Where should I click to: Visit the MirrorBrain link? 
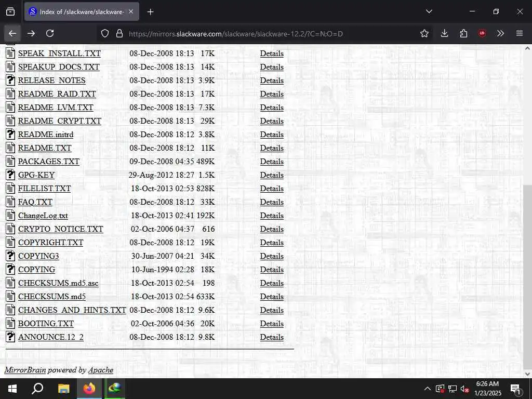pyautogui.click(x=25, y=370)
